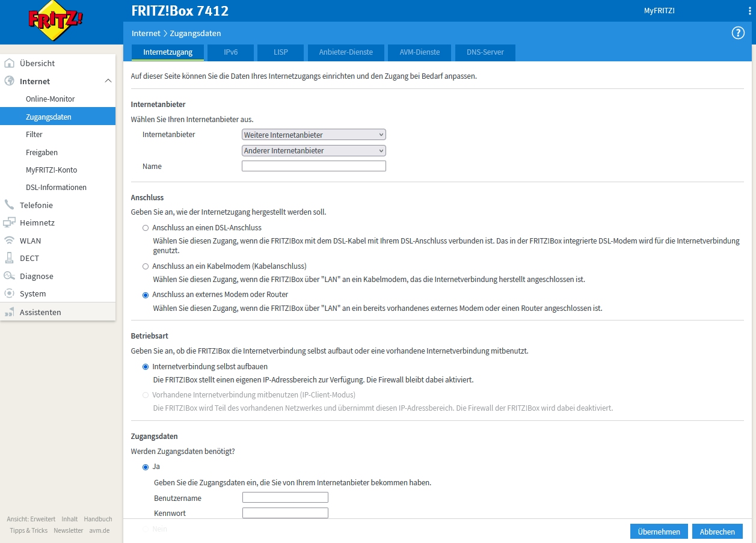Click the Telefonie handset icon
Viewport: 756px width, 543px height.
pyautogui.click(x=9, y=205)
